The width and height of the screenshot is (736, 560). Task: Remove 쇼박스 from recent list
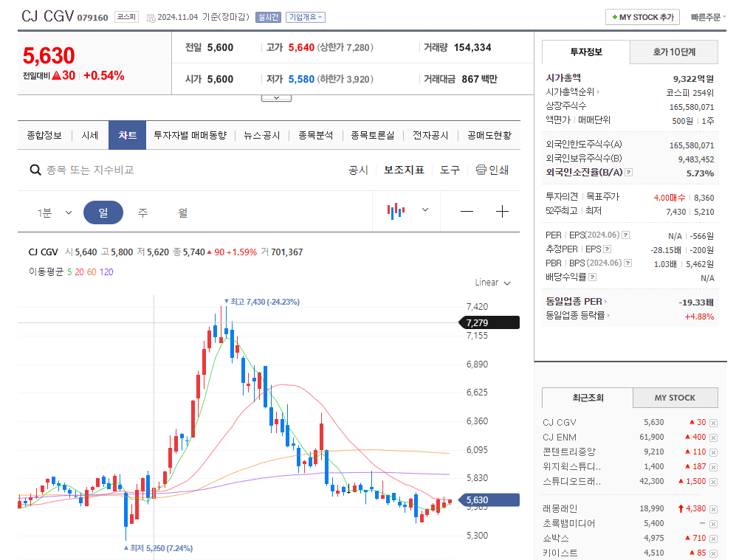pos(713,539)
